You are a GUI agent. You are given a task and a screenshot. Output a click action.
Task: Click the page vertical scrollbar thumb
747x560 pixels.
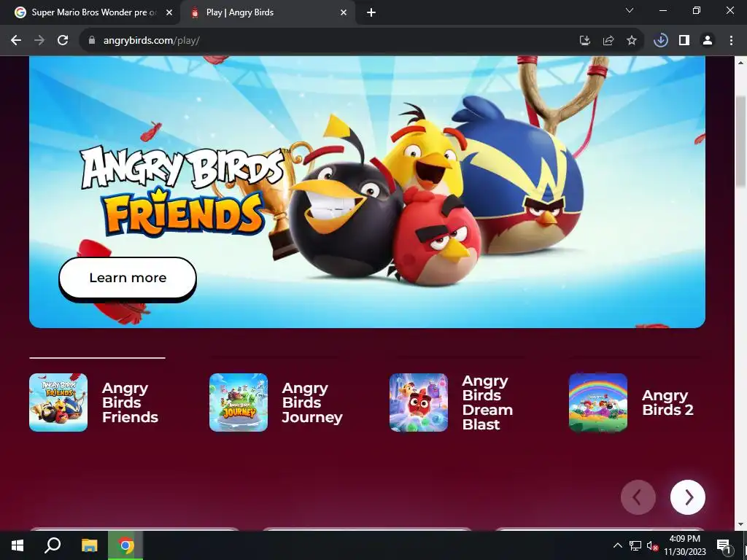(x=740, y=141)
